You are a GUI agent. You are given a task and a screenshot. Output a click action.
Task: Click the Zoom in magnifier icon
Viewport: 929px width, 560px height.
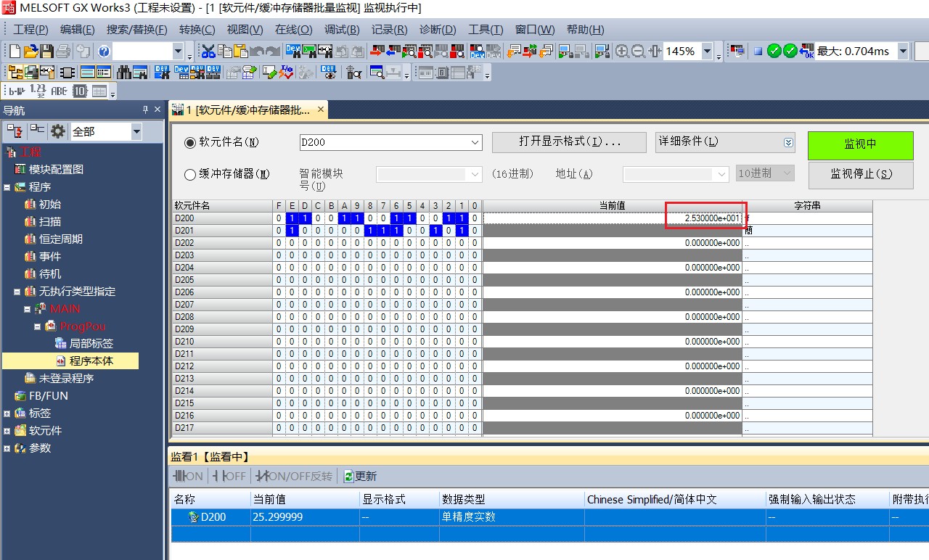click(622, 51)
